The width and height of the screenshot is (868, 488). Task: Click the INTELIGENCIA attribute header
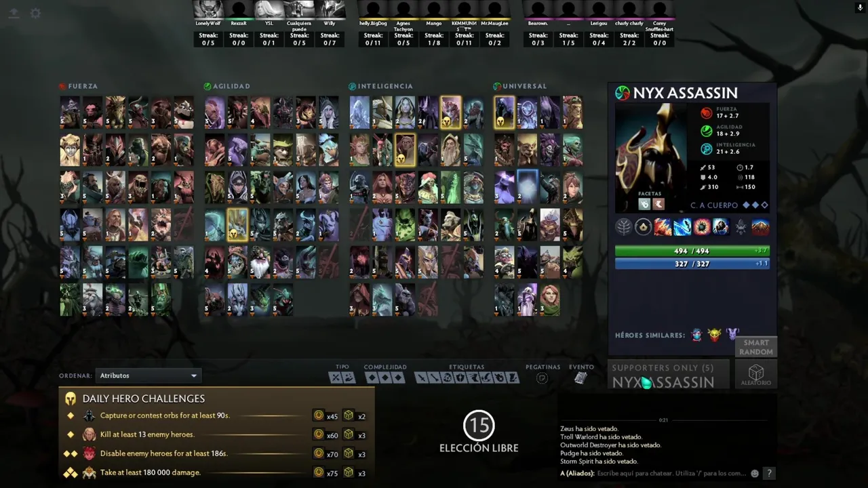381,86
